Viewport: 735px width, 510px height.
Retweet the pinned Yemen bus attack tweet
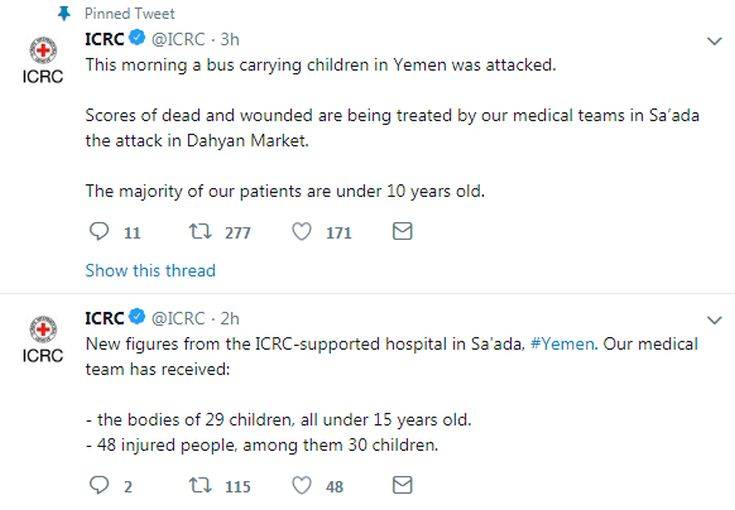click(199, 232)
